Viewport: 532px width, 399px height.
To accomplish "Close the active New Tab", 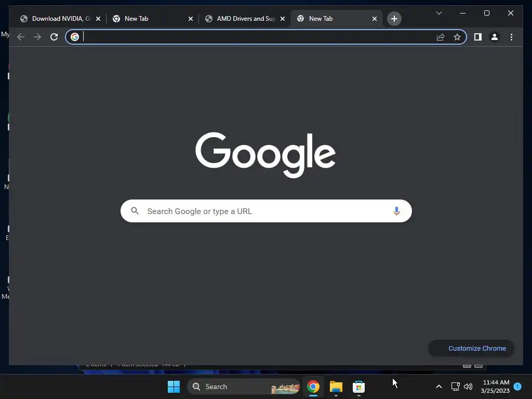I will (x=374, y=19).
